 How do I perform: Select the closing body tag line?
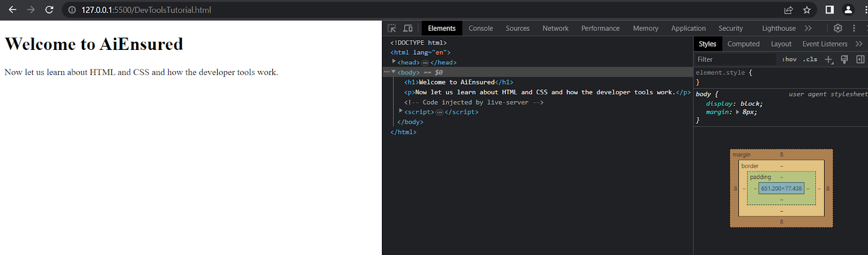410,122
